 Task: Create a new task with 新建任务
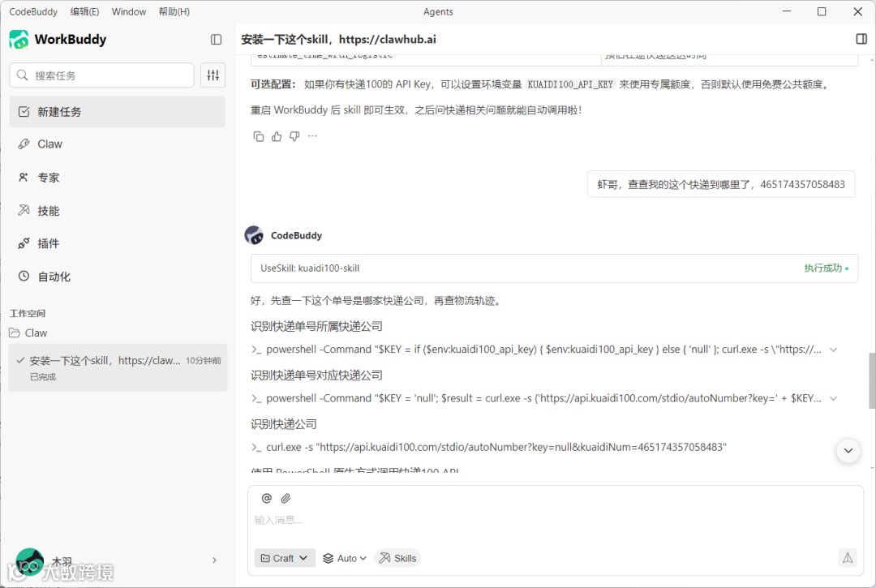pyautogui.click(x=118, y=112)
